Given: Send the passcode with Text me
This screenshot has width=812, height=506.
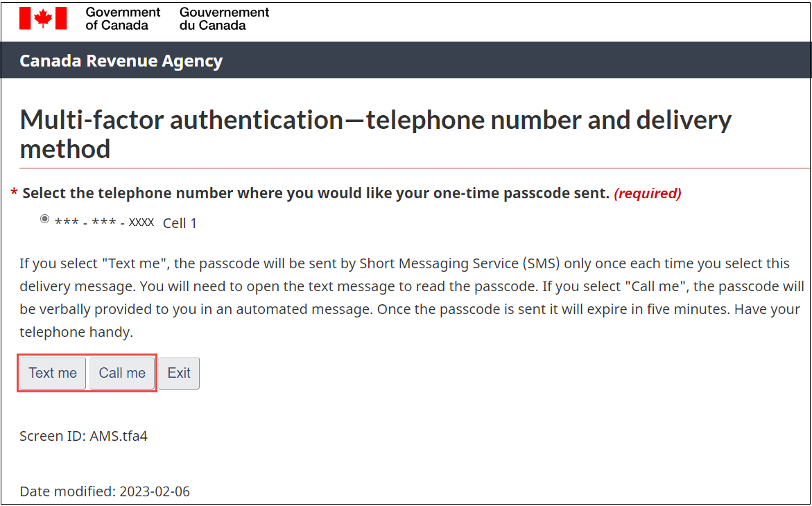Looking at the screenshot, I should 53,373.
